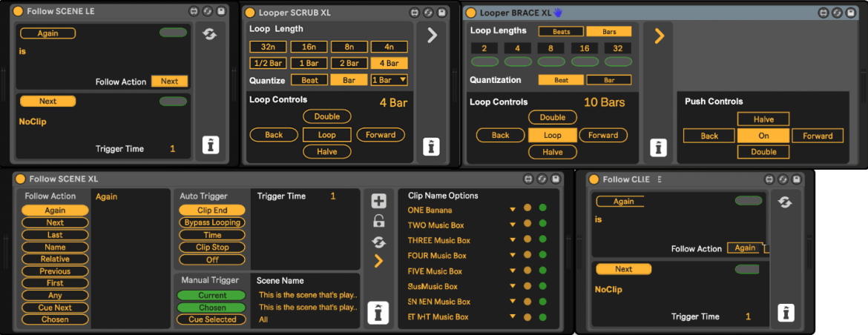Set Looper SCRUB XL Quantize to Beat

pyautogui.click(x=309, y=80)
